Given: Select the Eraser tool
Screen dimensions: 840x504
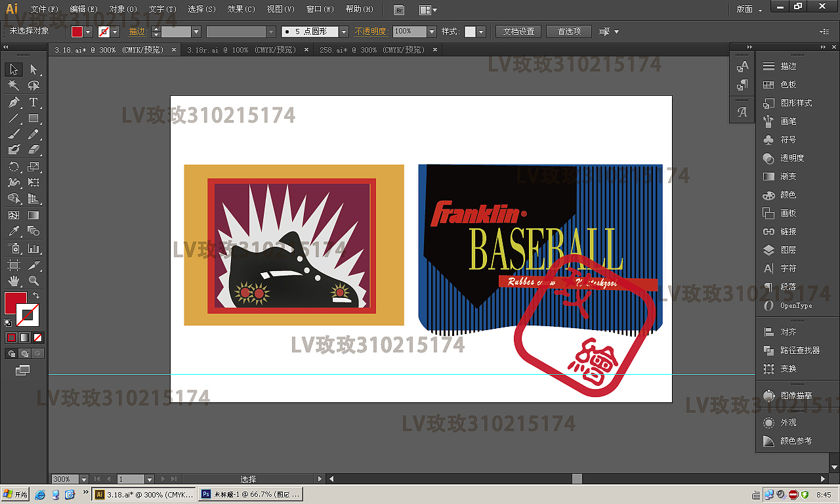Looking at the screenshot, I should pyautogui.click(x=33, y=150).
